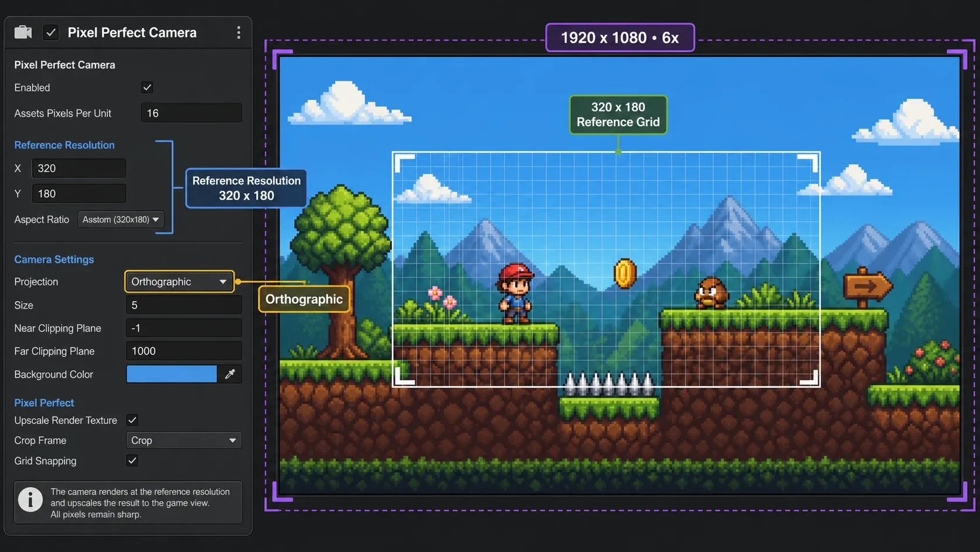Screen dimensions: 980x552
Task: Click the camera component icon in the header
Action: click(x=23, y=32)
